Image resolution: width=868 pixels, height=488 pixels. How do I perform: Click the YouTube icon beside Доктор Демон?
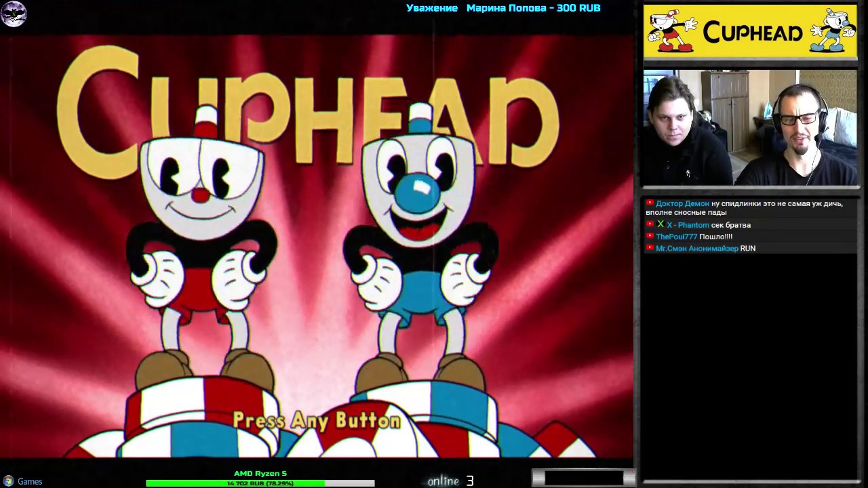point(650,203)
